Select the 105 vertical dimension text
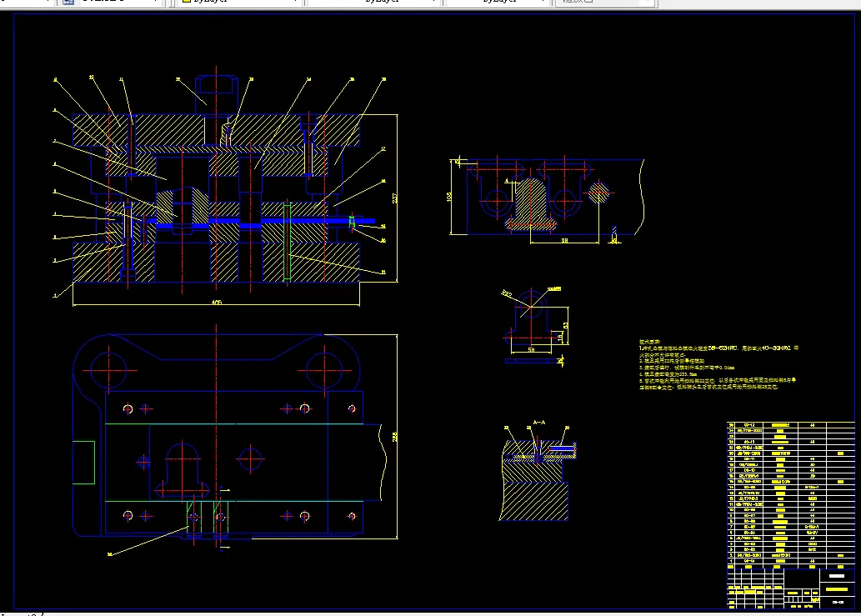 tap(450, 197)
